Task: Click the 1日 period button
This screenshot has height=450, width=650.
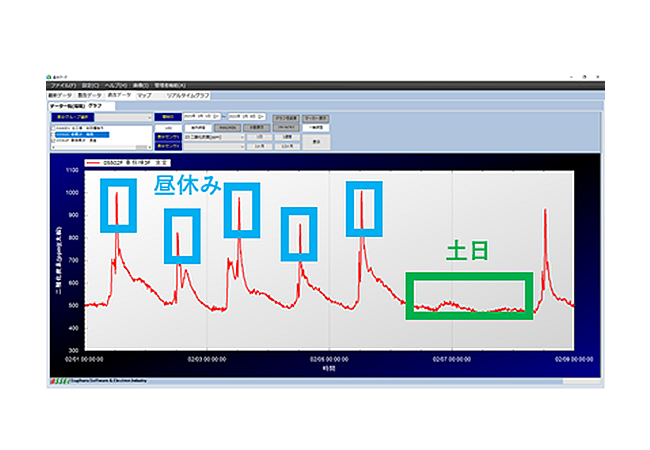Action: [257, 137]
